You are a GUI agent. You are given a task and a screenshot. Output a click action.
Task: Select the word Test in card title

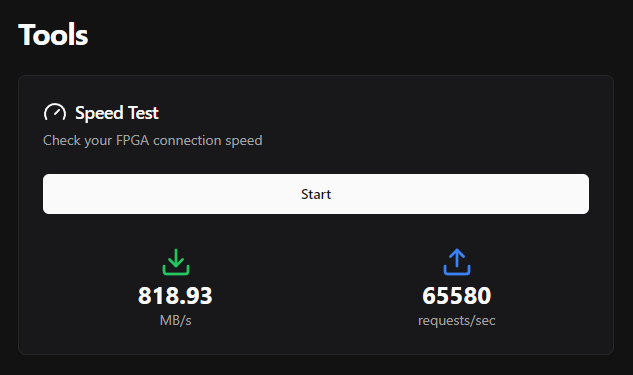click(143, 113)
